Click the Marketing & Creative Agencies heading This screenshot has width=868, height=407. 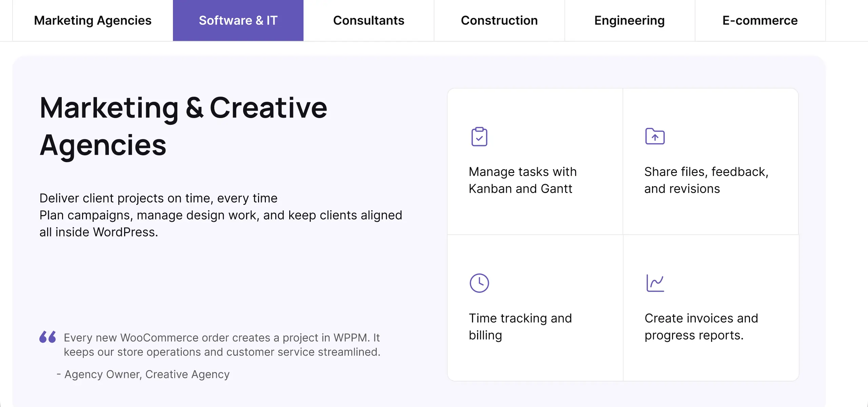point(183,126)
